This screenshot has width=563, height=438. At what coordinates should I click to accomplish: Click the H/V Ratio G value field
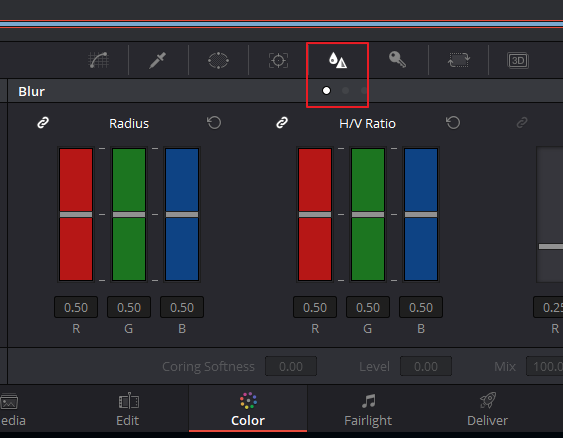[x=368, y=307]
